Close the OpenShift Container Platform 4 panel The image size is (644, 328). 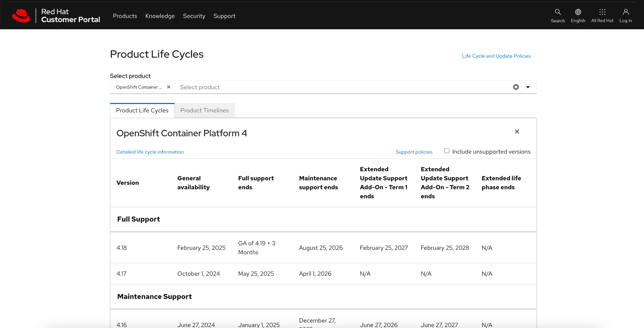pyautogui.click(x=517, y=132)
